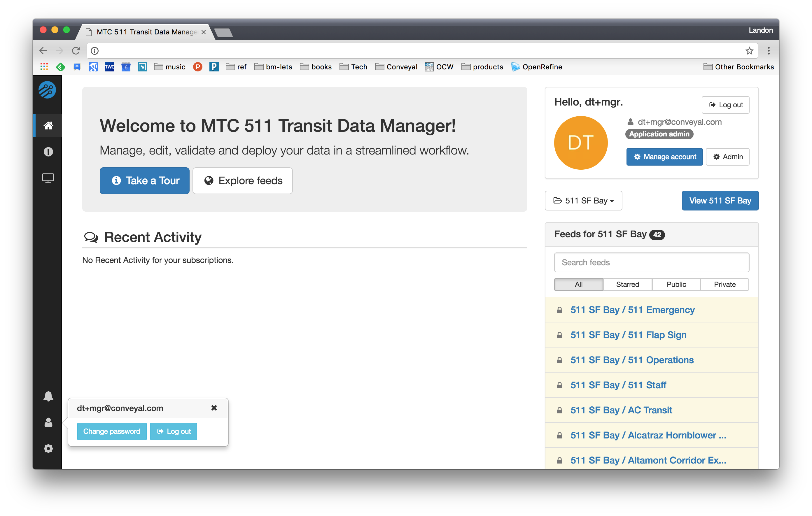812x516 pixels.
Task: Bookmark this page with the star icon
Action: (749, 50)
